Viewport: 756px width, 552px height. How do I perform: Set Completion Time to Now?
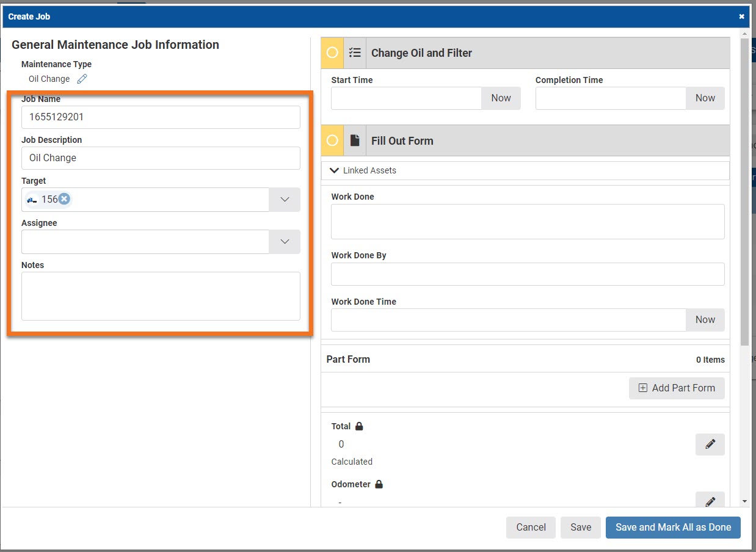click(x=705, y=98)
